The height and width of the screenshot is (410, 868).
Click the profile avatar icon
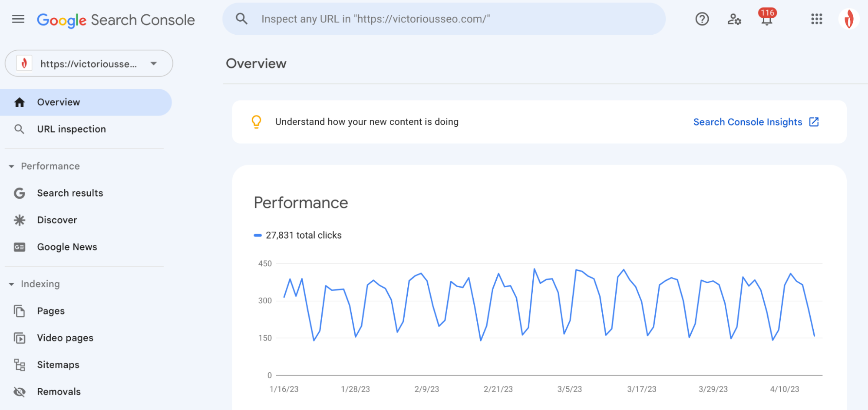click(x=849, y=19)
